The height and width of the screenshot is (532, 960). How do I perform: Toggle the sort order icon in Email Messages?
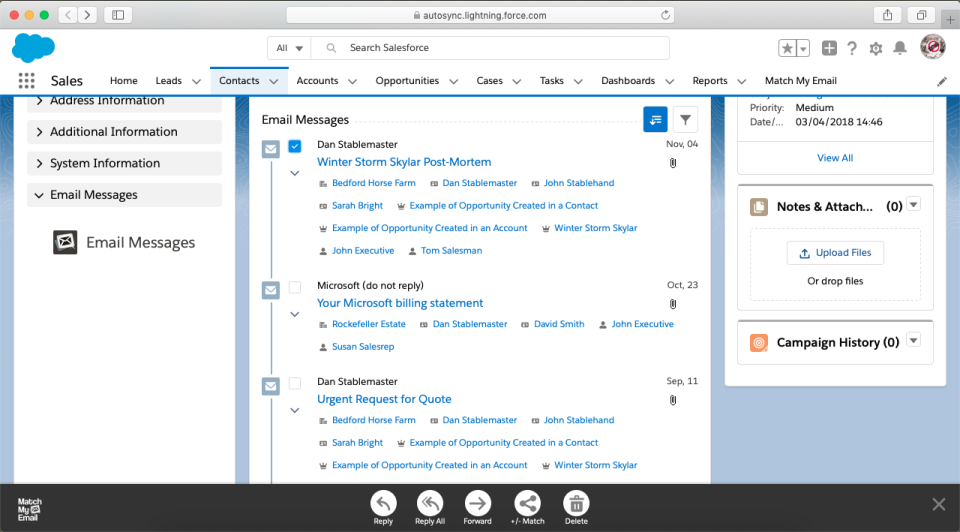[x=655, y=120]
